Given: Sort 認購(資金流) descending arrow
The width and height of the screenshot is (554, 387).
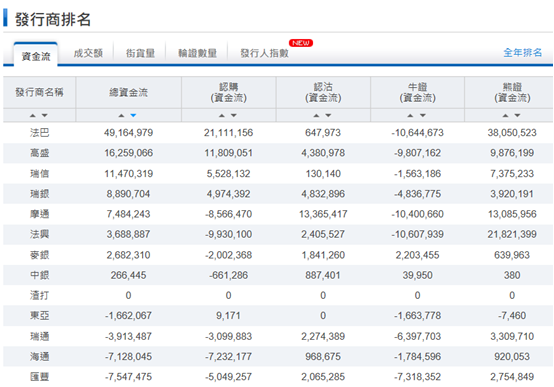Looking at the screenshot, I should (x=234, y=116).
